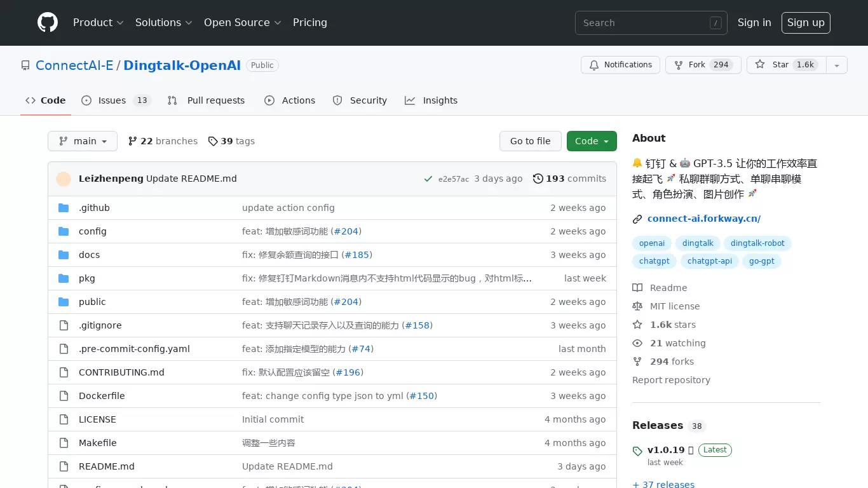Click the Go to file button
This screenshot has width=868, height=488.
click(x=530, y=141)
